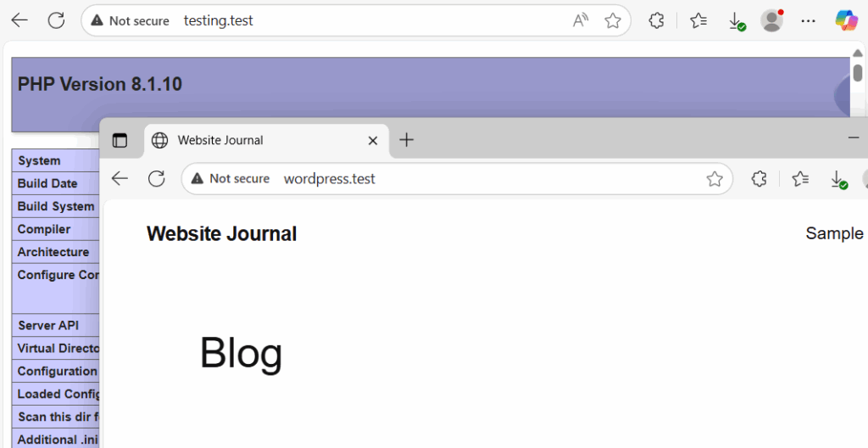Open Extensions in the testing.test window toolbar
This screenshot has width=868, height=448.
656,21
